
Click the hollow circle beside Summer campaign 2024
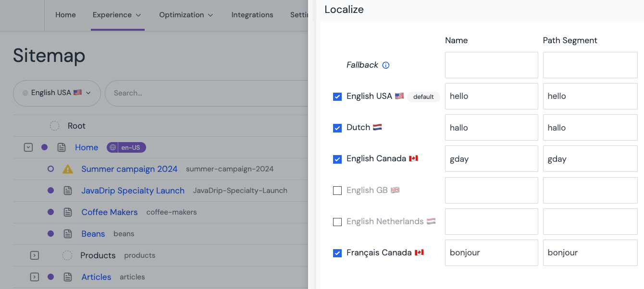pyautogui.click(x=50, y=169)
